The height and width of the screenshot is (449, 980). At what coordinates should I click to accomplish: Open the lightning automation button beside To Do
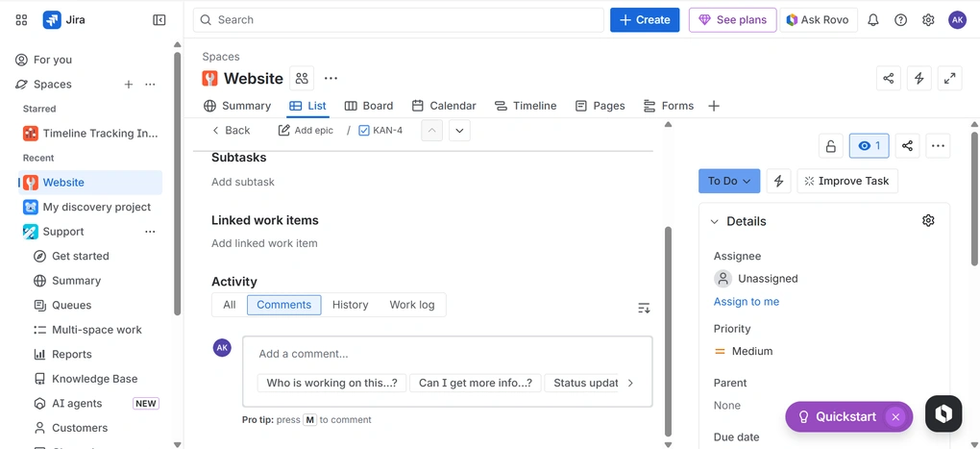click(779, 181)
